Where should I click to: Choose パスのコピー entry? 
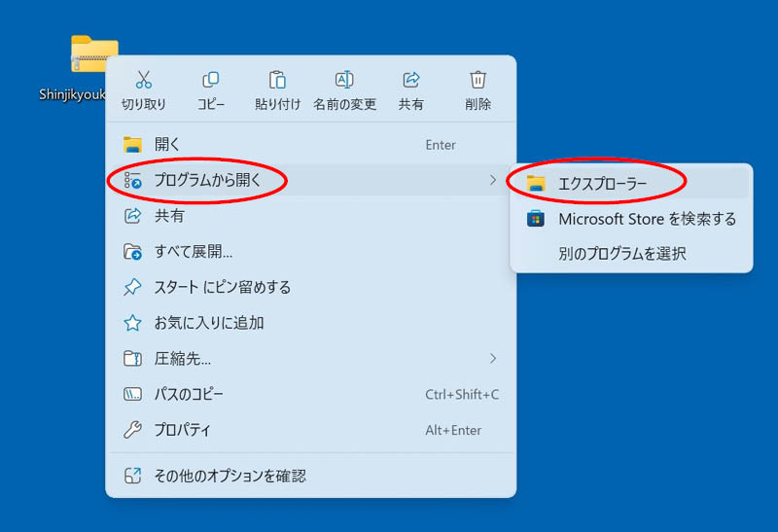(x=310, y=394)
